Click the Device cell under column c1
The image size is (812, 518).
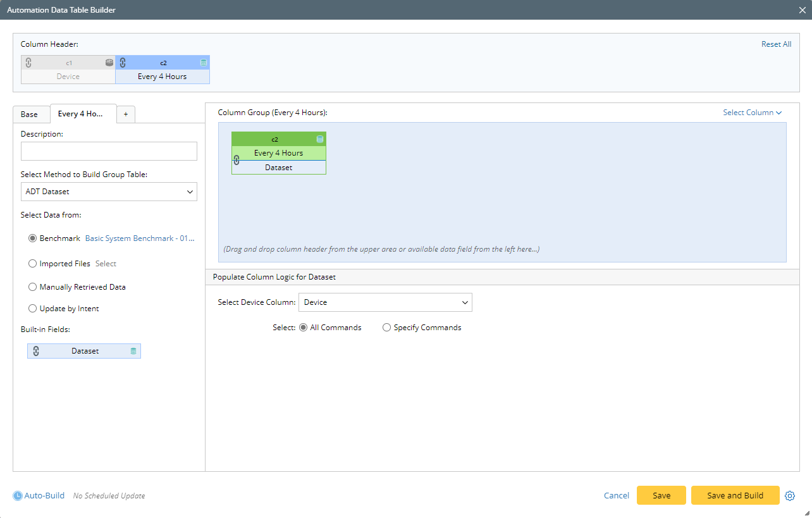[68, 77]
